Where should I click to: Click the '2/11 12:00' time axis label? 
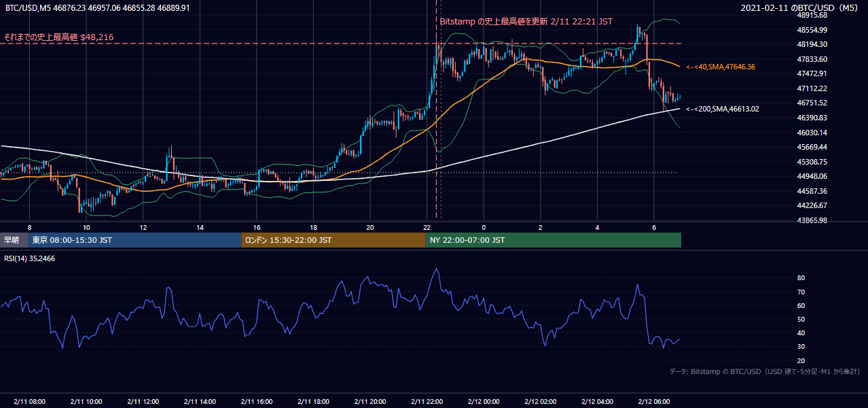[x=143, y=401]
